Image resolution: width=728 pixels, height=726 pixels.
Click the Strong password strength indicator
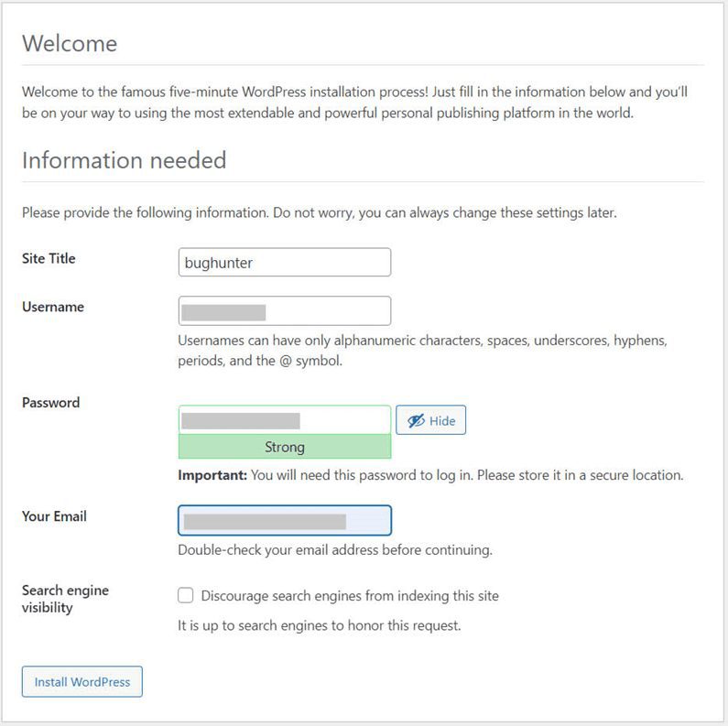285,447
